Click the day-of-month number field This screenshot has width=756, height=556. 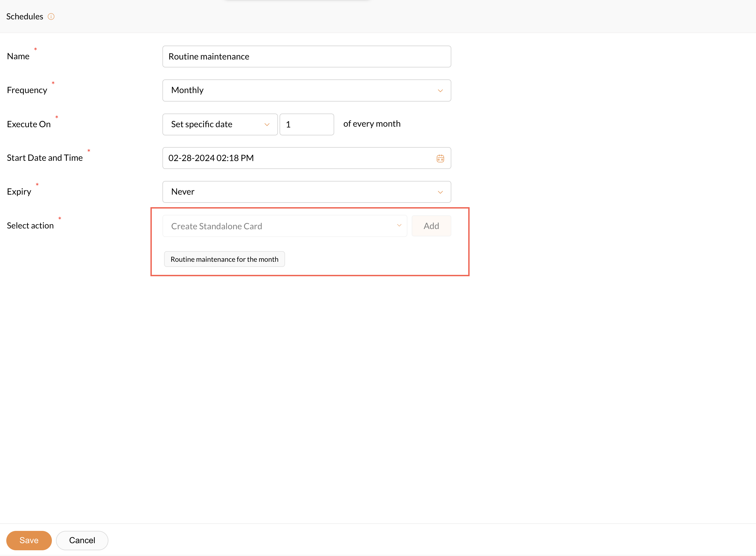pos(306,124)
